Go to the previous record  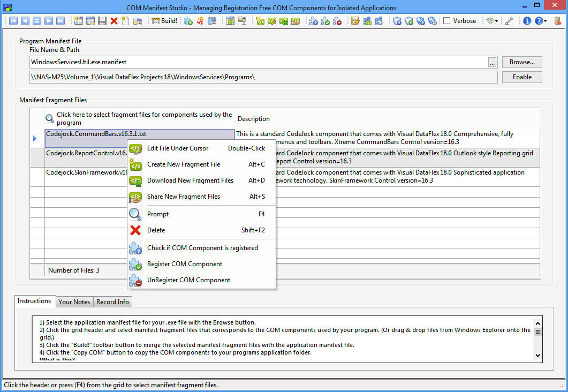[x=25, y=21]
